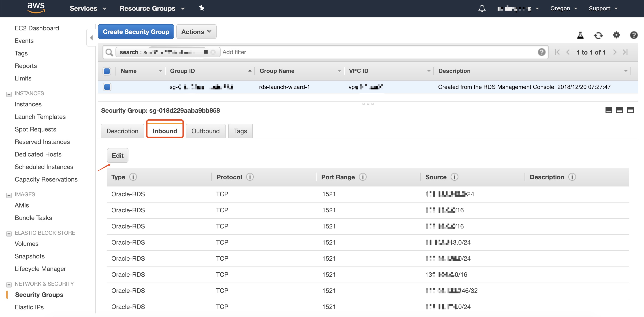Open Spot Requests in sidebar
Viewport: 644px width, 317px height.
(x=35, y=129)
